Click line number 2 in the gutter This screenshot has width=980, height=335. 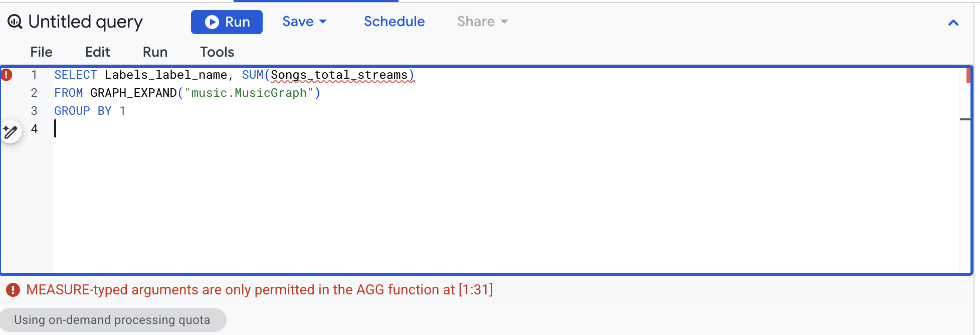coord(34,93)
